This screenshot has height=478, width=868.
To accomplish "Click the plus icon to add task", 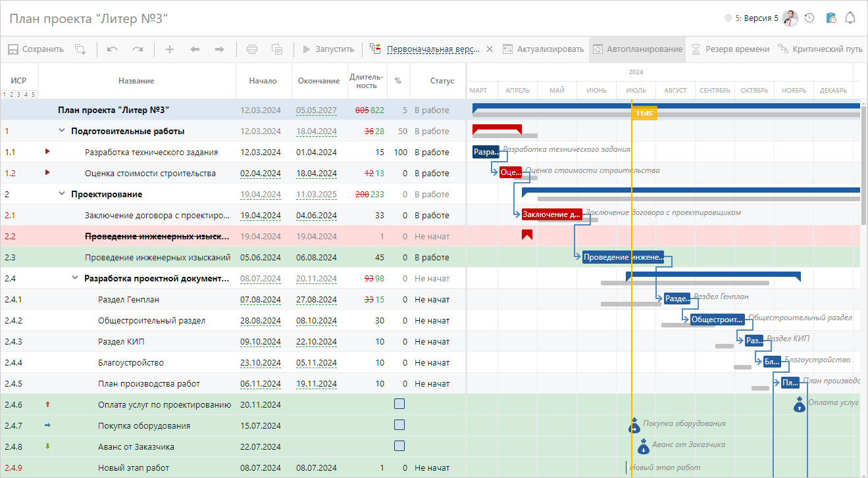I will (169, 49).
